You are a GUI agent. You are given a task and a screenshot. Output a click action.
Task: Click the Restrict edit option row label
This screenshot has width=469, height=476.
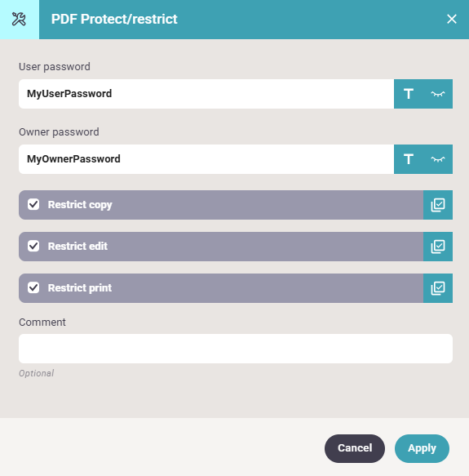(x=77, y=247)
